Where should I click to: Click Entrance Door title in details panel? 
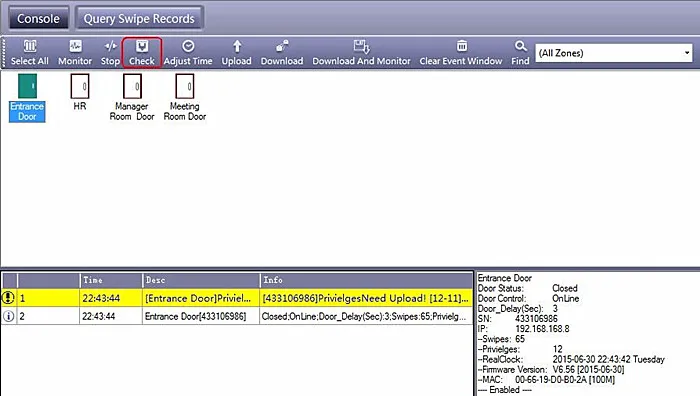505,278
